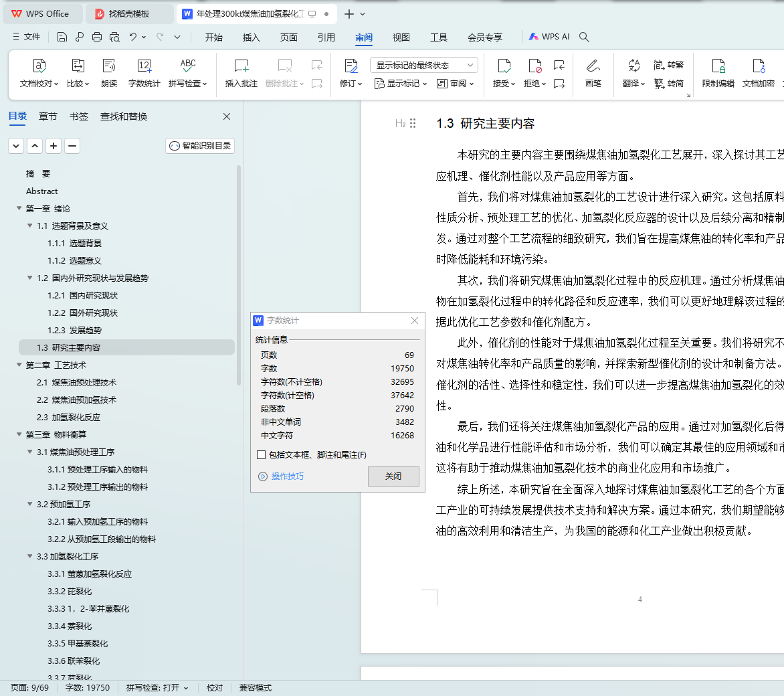Screen dimensions: 784x696
Task: Close the navigation side panel
Action: coord(227,116)
